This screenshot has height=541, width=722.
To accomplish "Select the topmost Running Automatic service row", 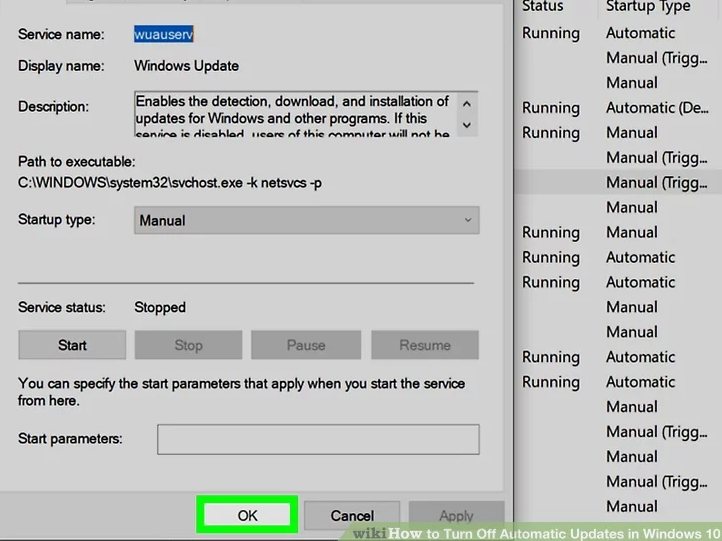I will point(620,33).
